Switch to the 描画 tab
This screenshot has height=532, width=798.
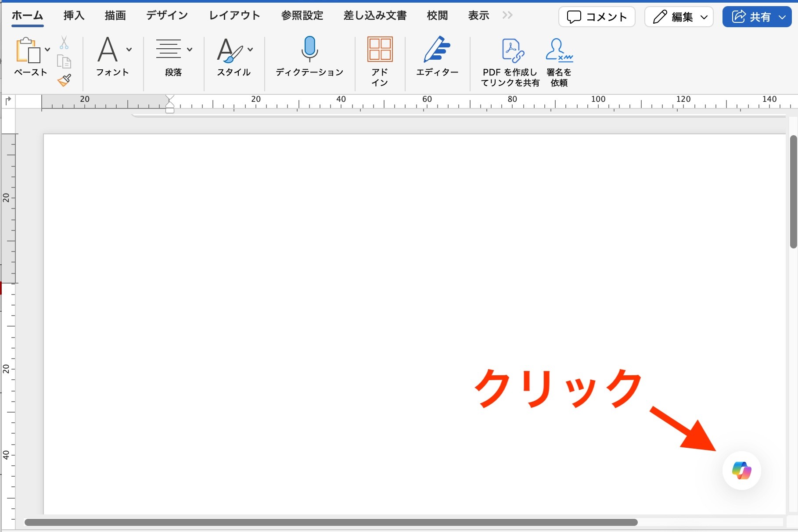[115, 16]
